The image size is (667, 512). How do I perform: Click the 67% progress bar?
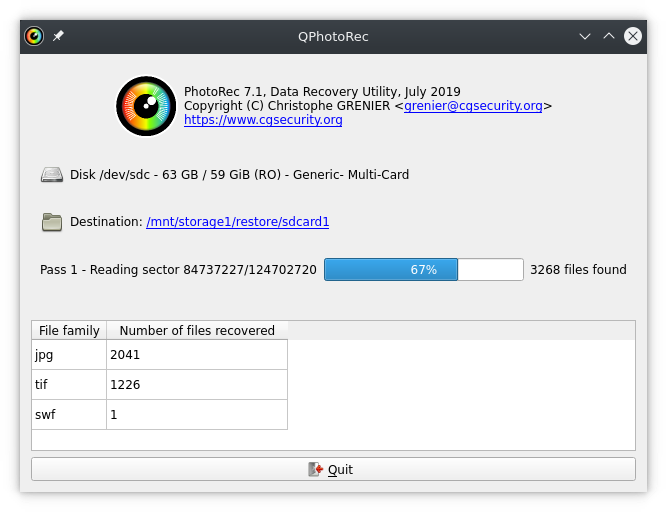[x=423, y=270]
